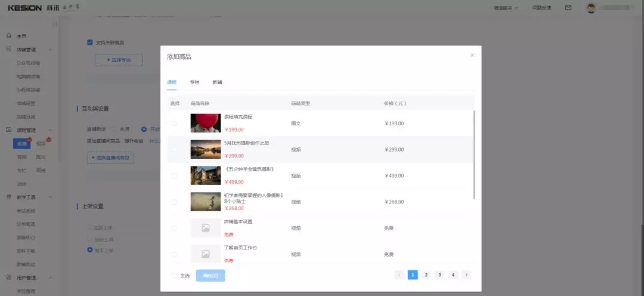Close the 添加商品 dialog with the X
This screenshot has width=644, height=296.
click(472, 55)
